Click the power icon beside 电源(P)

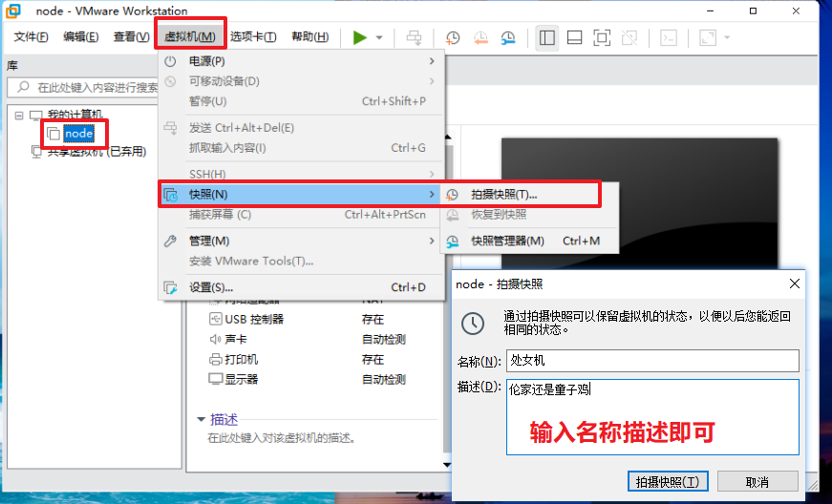pyautogui.click(x=170, y=61)
